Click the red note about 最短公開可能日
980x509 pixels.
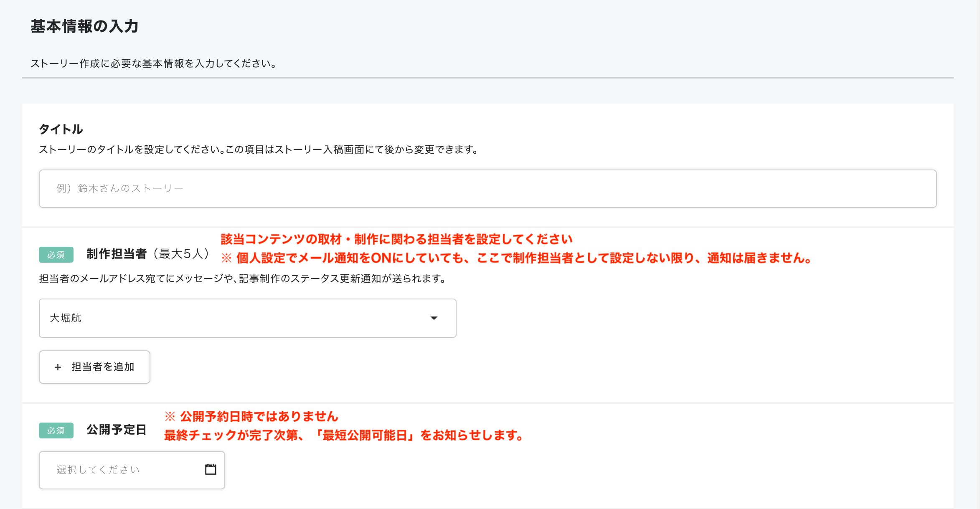tap(343, 436)
